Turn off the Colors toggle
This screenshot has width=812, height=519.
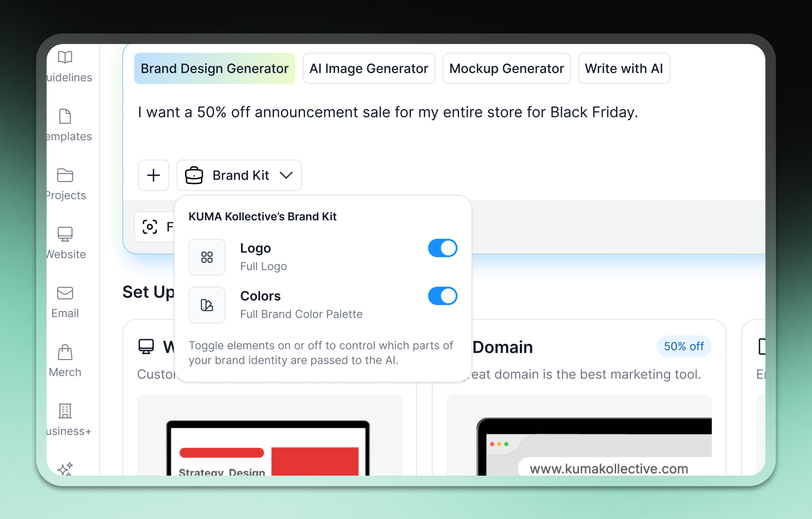[442, 296]
